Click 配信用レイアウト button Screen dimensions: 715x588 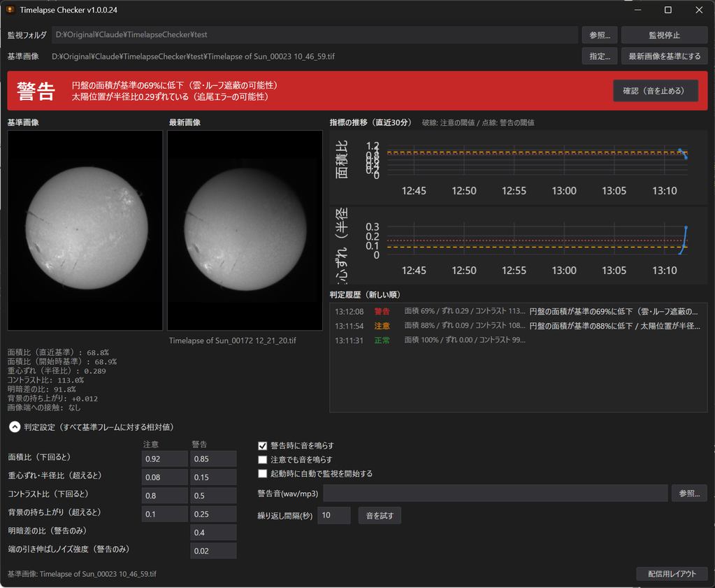pyautogui.click(x=672, y=574)
